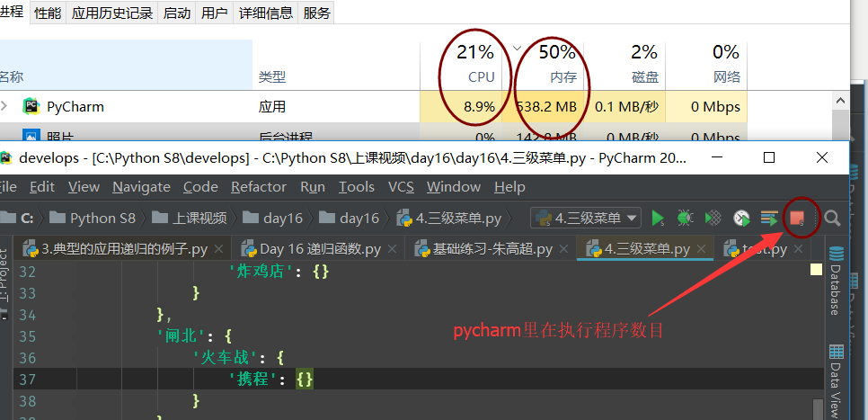The image size is (868, 420).
Task: Open the Tools menu
Action: (357, 187)
